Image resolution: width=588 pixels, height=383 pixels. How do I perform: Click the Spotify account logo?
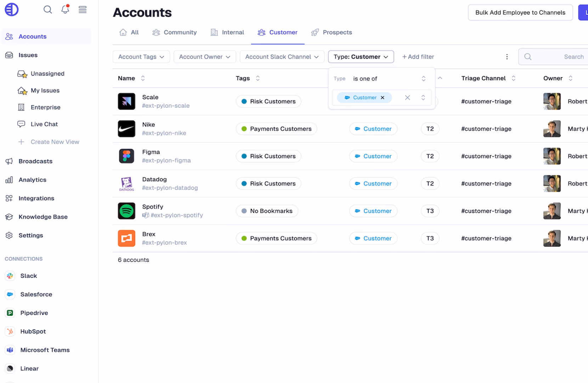[x=126, y=211]
